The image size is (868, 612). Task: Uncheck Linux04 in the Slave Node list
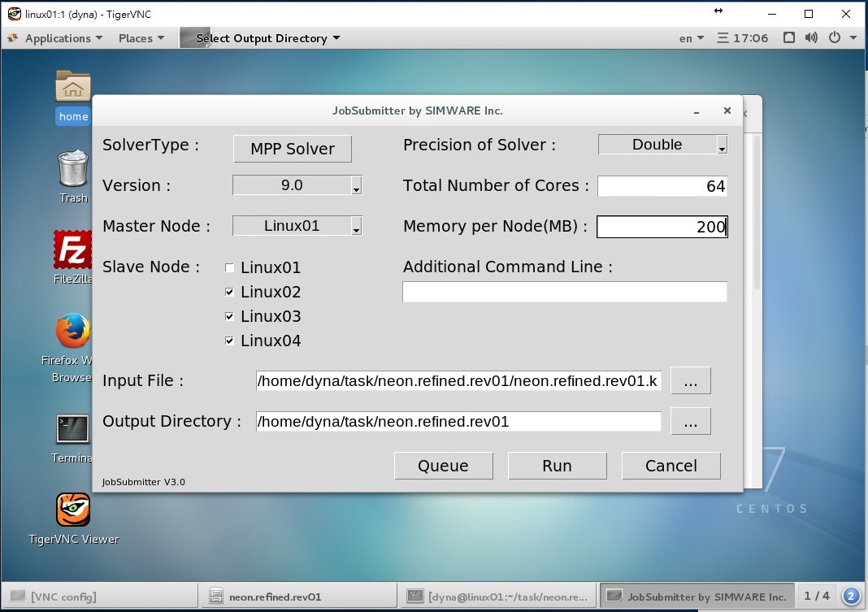click(x=229, y=340)
